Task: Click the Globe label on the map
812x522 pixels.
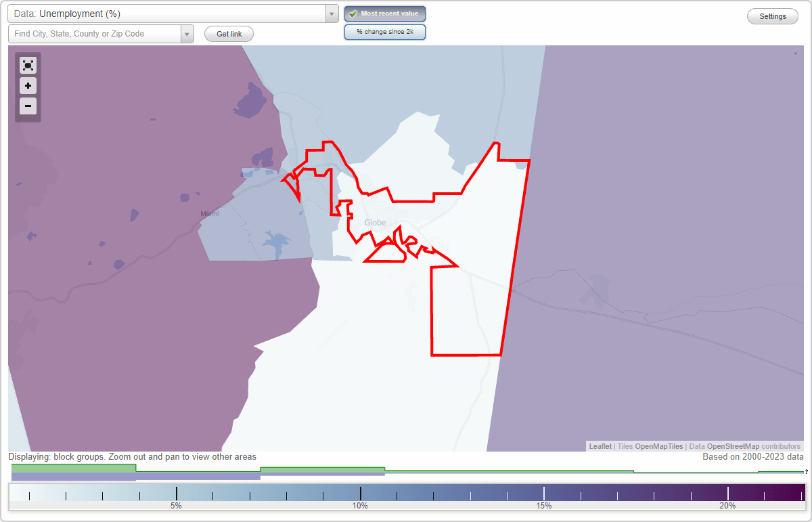Action: [375, 222]
